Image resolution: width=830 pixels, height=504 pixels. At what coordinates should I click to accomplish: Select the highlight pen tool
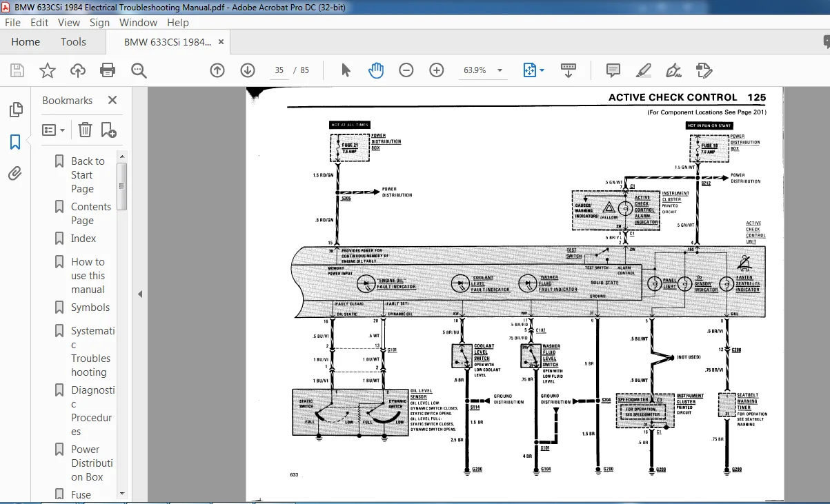tap(643, 70)
